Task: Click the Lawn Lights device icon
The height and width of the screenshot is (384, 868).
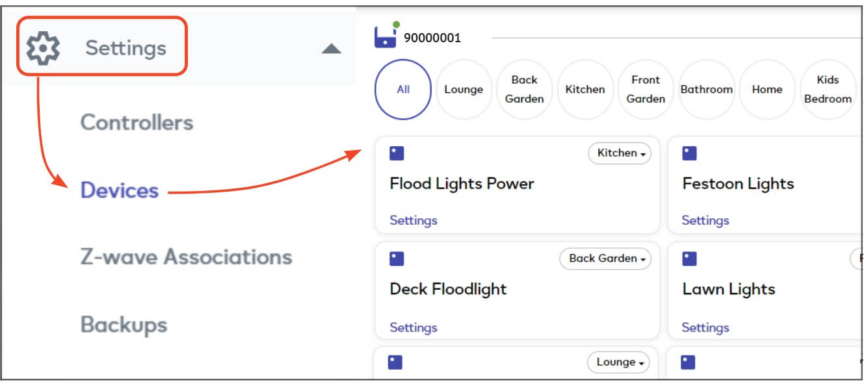Action: 689,259
